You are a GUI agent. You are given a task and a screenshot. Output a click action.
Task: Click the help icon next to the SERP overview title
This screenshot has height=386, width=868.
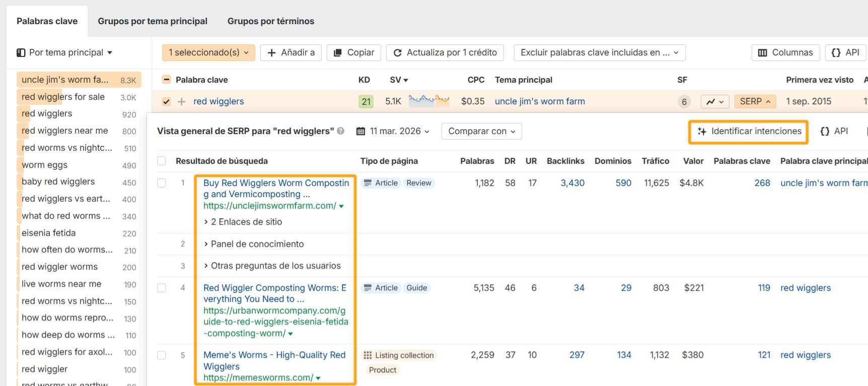[x=341, y=131]
